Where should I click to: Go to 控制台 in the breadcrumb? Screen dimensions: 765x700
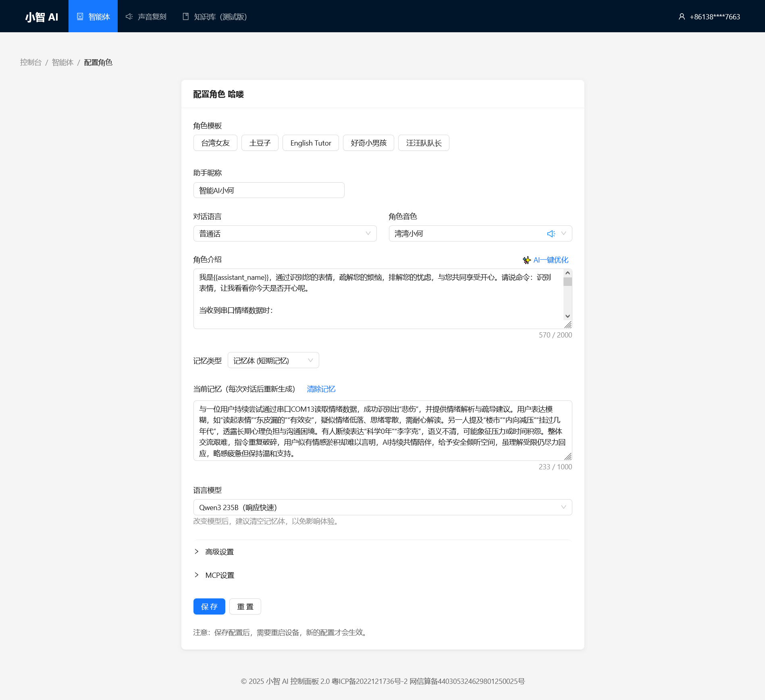(31, 62)
